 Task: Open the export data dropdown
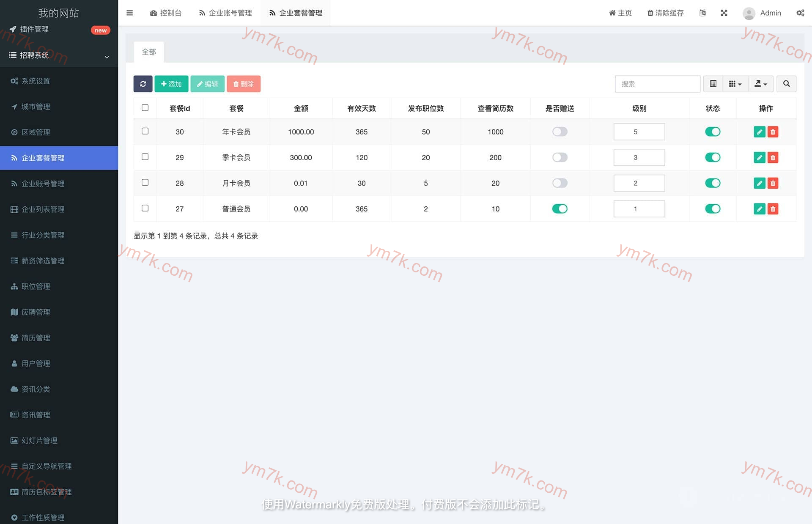761,84
